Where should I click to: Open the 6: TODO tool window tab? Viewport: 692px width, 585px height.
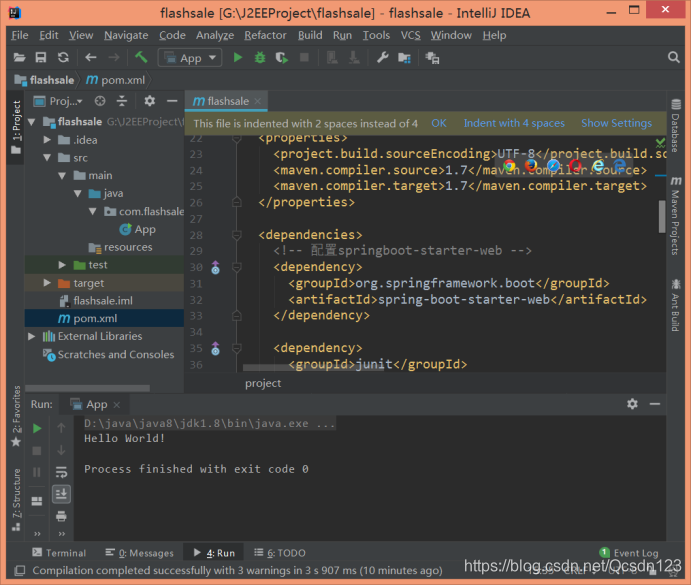click(280, 553)
